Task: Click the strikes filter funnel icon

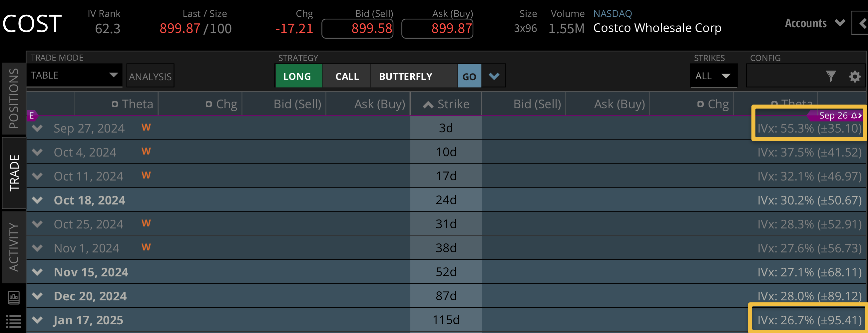Action: coord(831,77)
